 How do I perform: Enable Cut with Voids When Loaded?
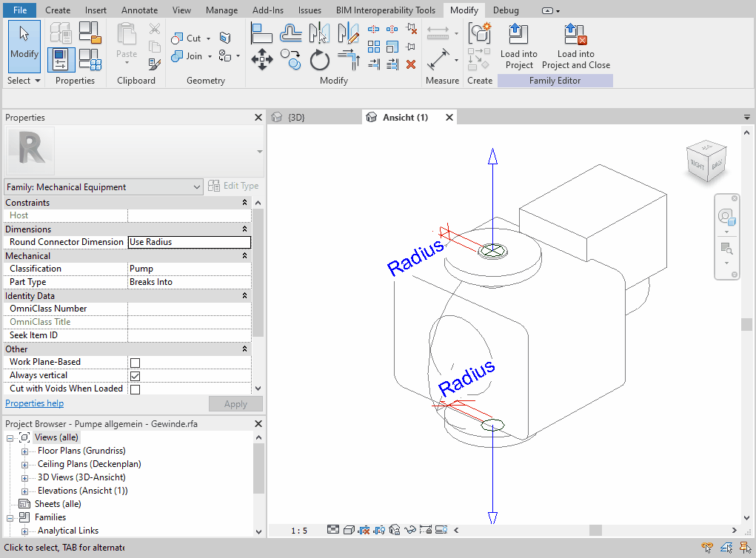[135, 389]
